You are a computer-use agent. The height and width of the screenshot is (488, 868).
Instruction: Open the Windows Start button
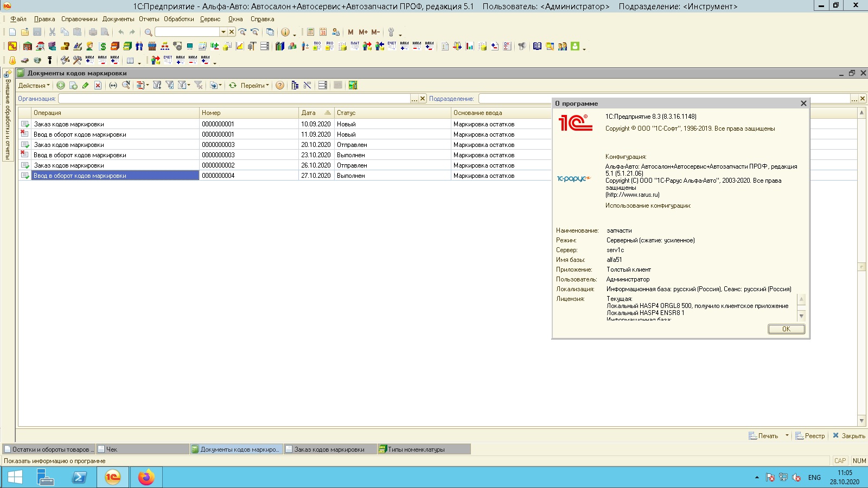pyautogui.click(x=15, y=478)
